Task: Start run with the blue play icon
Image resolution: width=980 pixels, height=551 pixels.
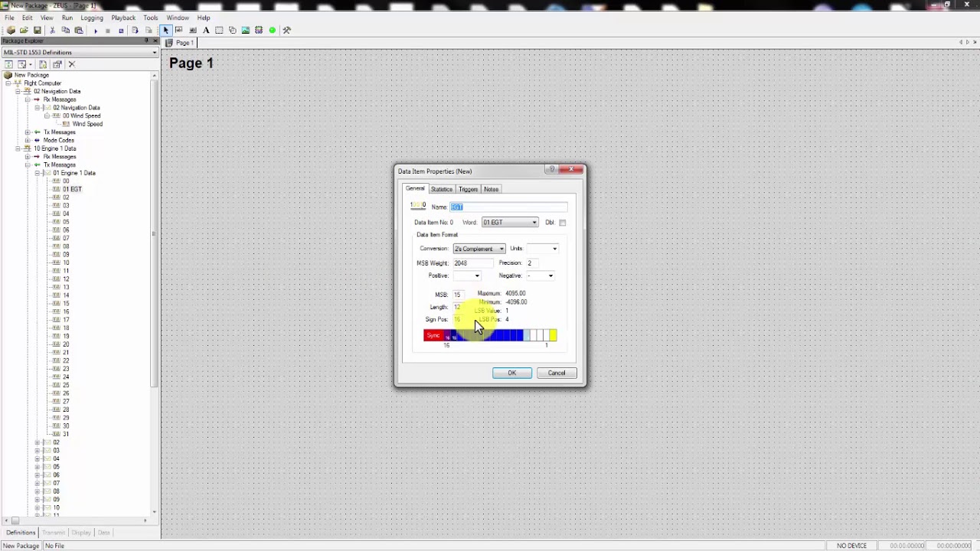Action: point(96,31)
